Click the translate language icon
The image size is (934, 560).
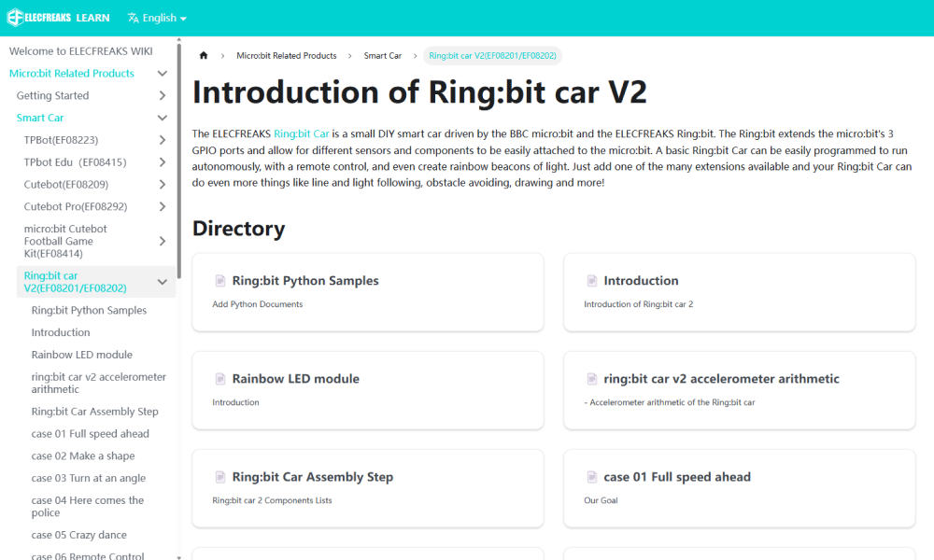134,18
